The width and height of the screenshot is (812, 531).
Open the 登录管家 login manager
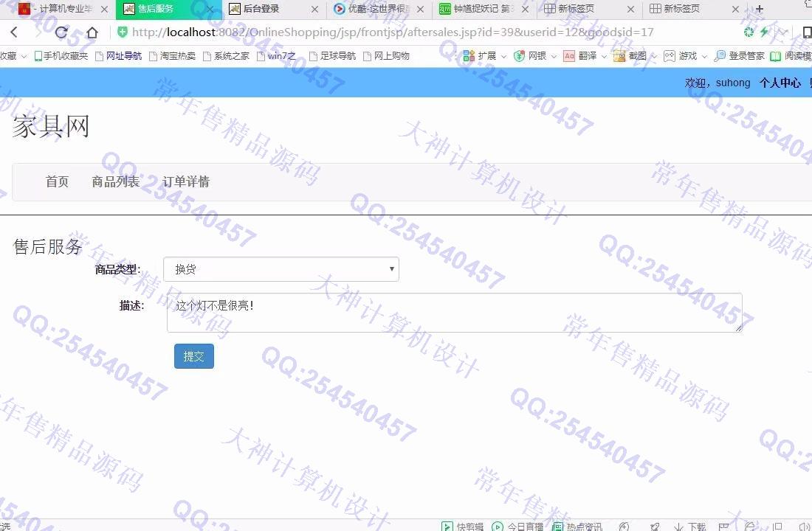coord(739,56)
